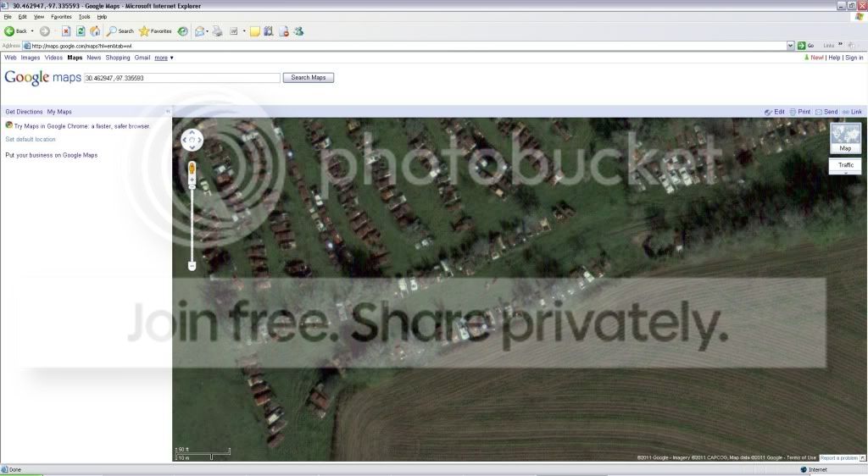Open the Favorites star toolbar button
The image size is (868, 476).
(156, 31)
